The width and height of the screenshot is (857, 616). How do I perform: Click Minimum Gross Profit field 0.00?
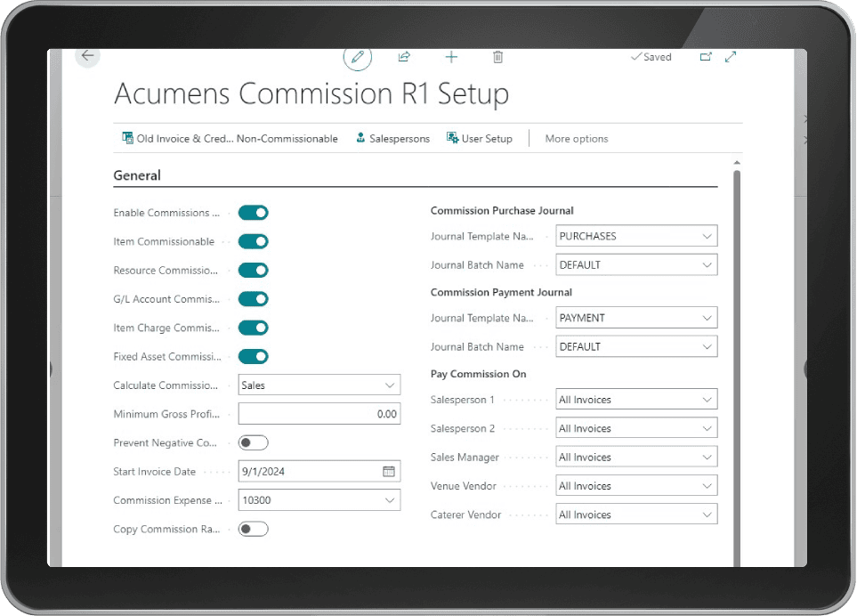319,414
